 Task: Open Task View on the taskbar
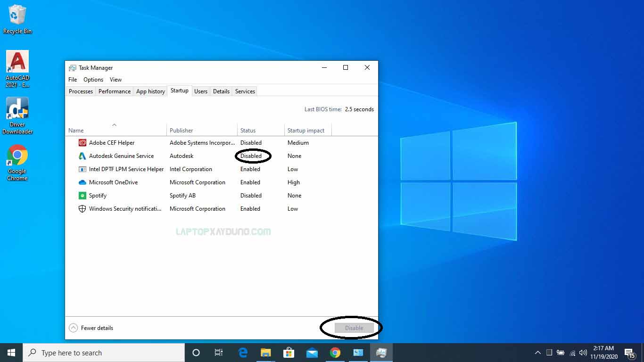(219, 353)
